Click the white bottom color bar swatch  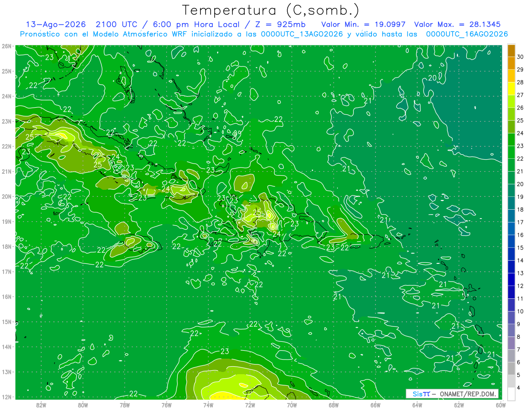511,394
